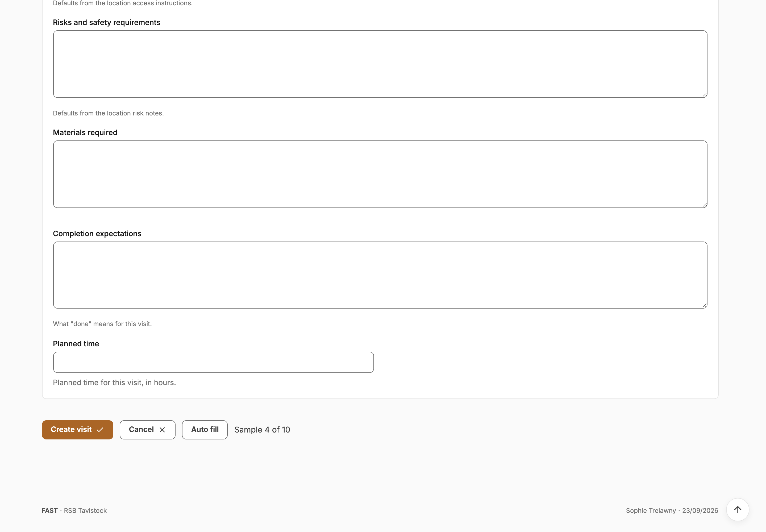Click the Auto fill button
Screen dimensions: 766x532
205,430
